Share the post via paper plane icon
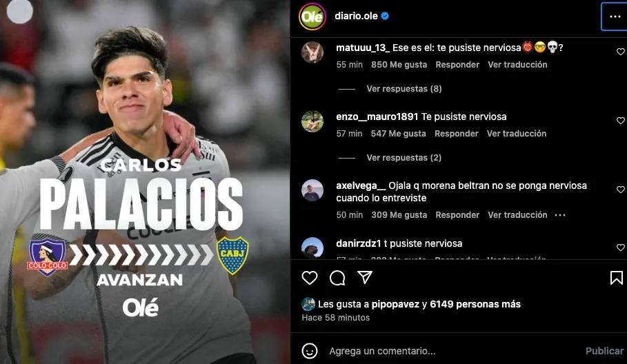Image resolution: width=627 pixels, height=364 pixels. pos(365,277)
